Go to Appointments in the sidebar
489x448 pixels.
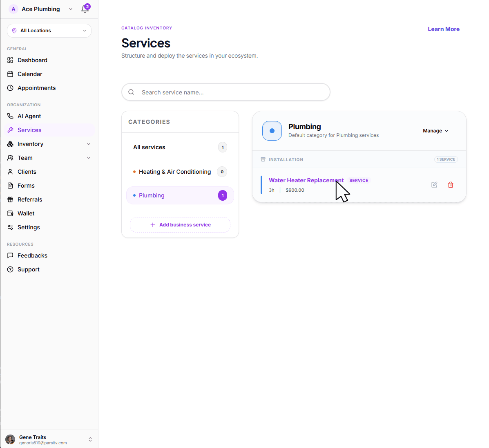(36, 88)
